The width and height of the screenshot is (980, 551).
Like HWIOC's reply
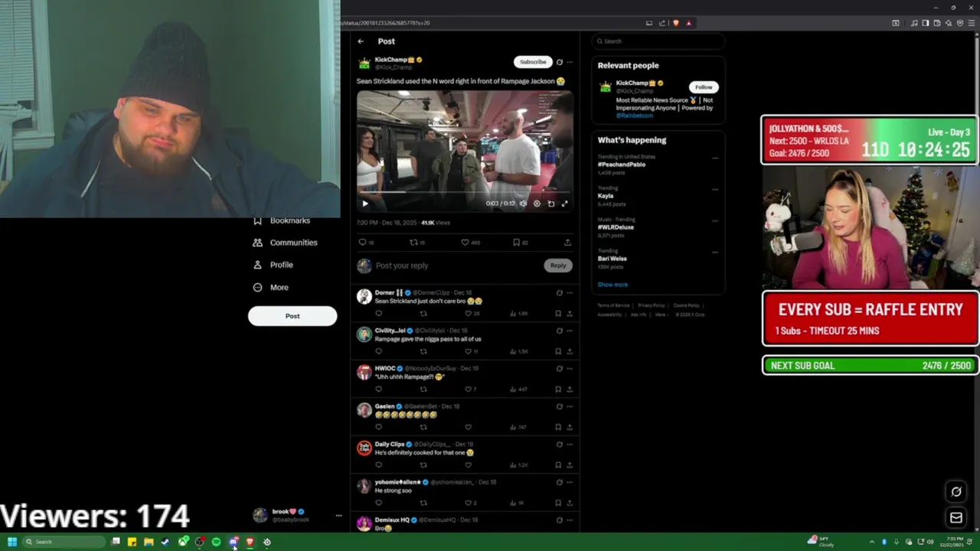click(468, 390)
